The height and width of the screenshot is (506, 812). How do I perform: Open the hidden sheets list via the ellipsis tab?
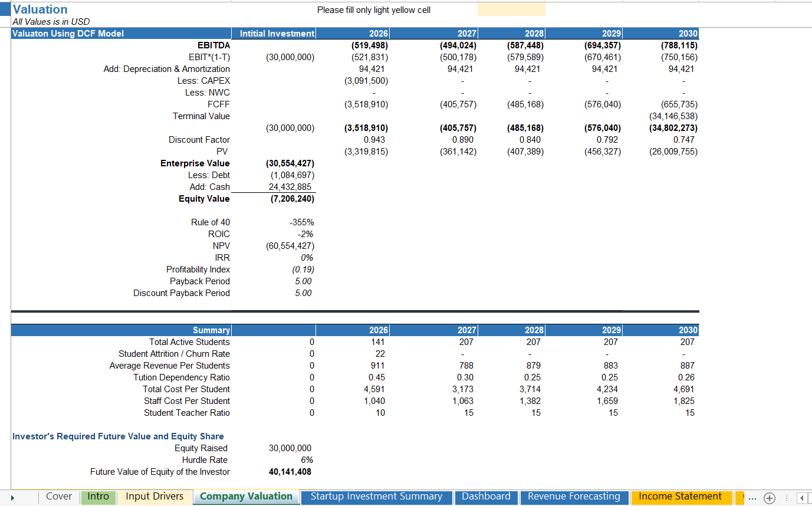tap(751, 497)
